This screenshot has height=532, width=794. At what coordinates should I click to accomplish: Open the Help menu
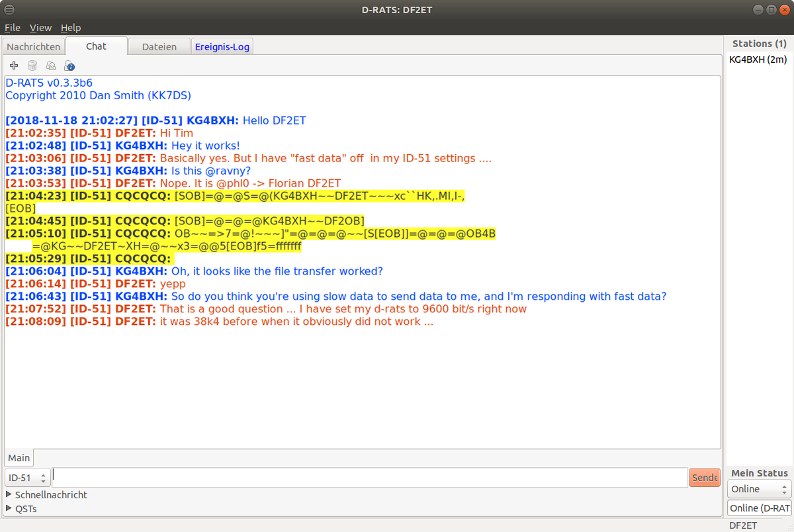pos(71,28)
